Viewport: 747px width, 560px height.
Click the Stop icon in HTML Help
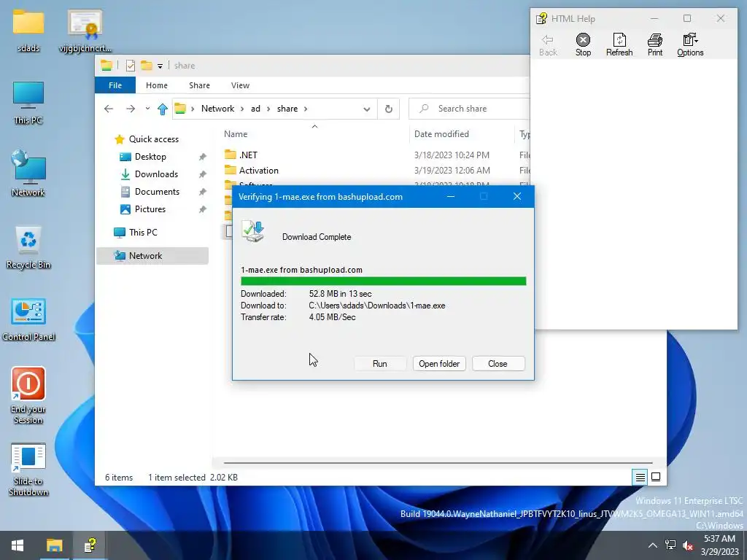(583, 44)
